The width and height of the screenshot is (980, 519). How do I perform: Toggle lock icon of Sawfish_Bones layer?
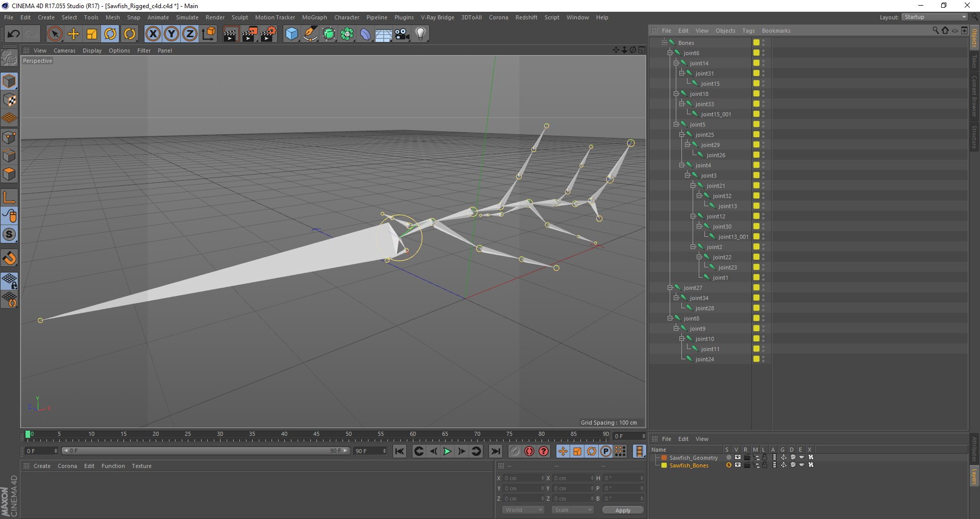765,465
